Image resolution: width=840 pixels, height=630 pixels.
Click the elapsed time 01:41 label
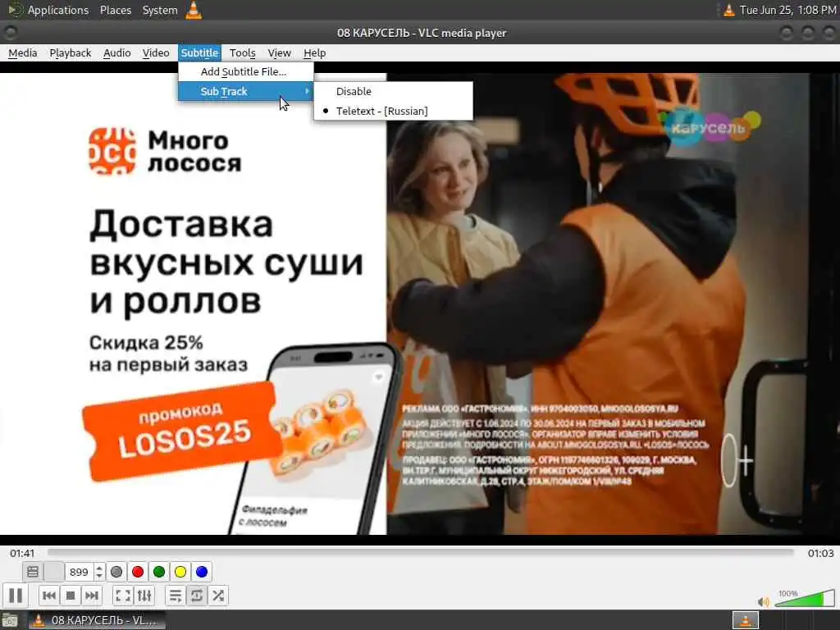pos(22,553)
